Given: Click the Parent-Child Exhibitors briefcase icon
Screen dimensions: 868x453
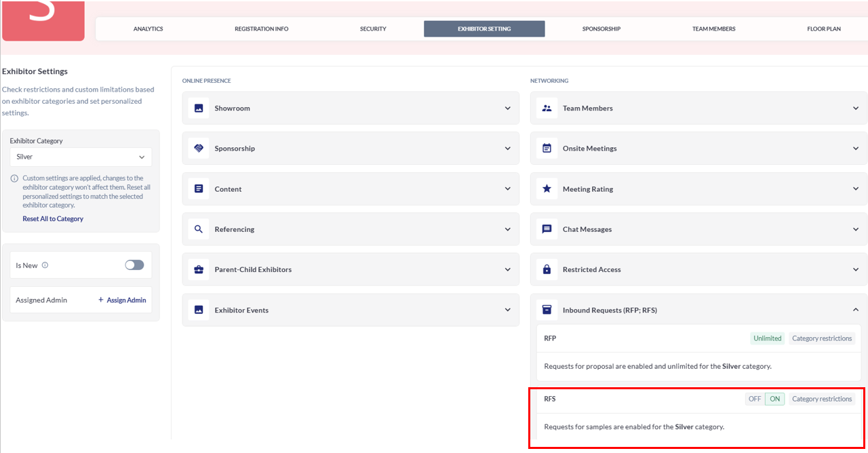Looking at the screenshot, I should 199,270.
